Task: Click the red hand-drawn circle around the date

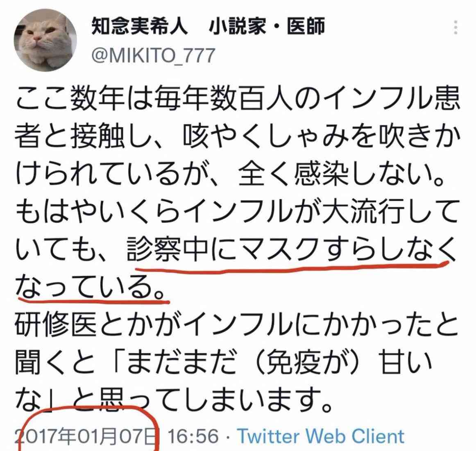Action: click(88, 428)
